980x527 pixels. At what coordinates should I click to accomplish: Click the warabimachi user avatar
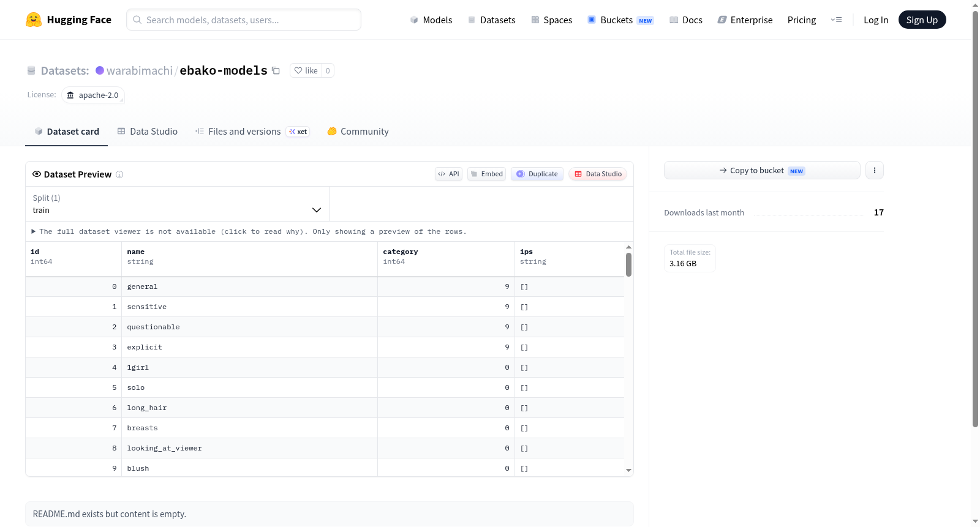[100, 70]
